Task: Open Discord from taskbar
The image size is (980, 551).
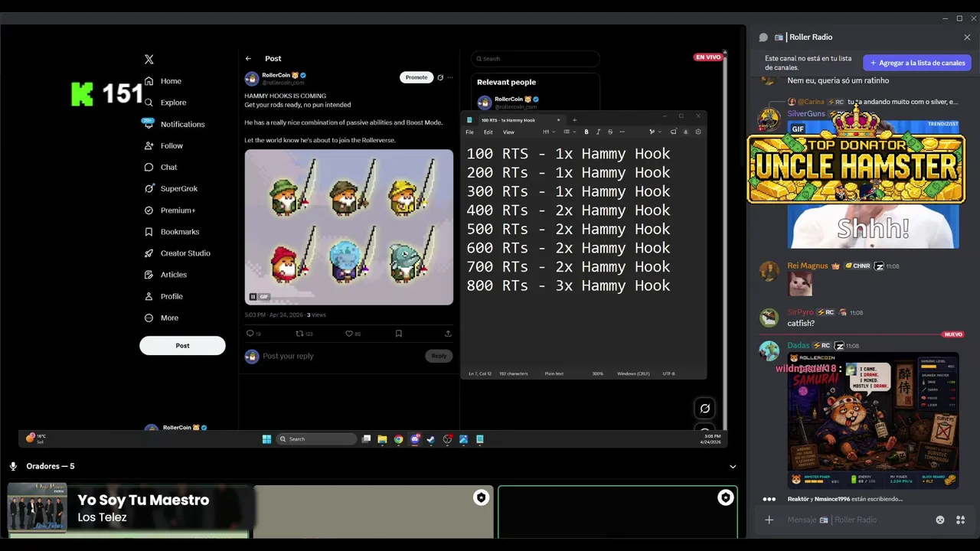Action: 415,439
